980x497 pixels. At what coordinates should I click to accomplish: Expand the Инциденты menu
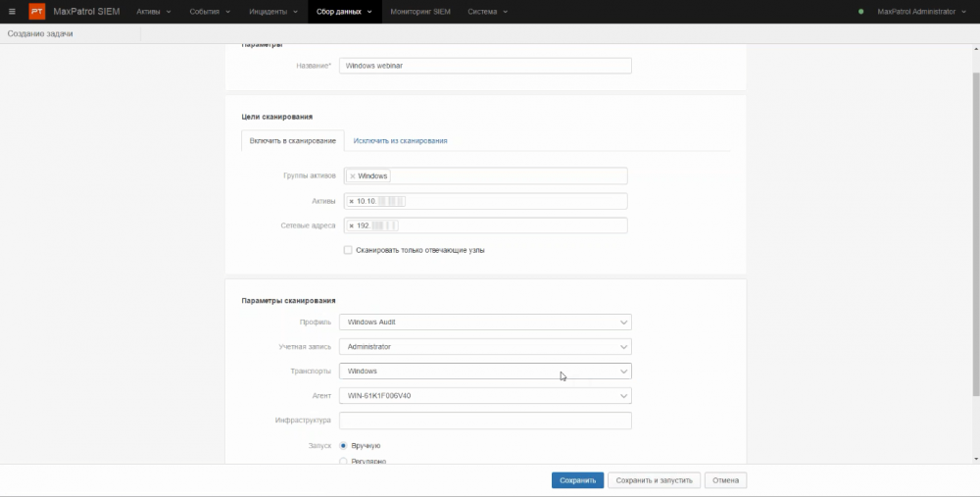coord(273,11)
